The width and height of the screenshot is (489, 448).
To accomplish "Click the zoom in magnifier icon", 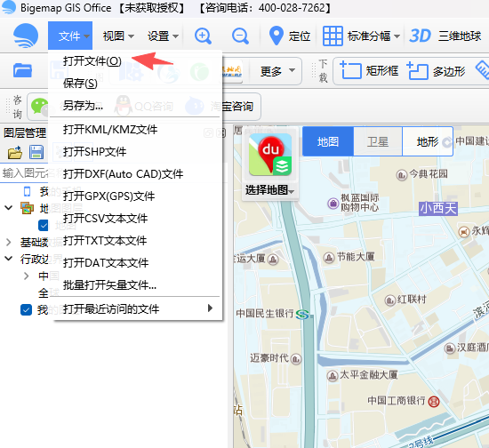I will [203, 36].
